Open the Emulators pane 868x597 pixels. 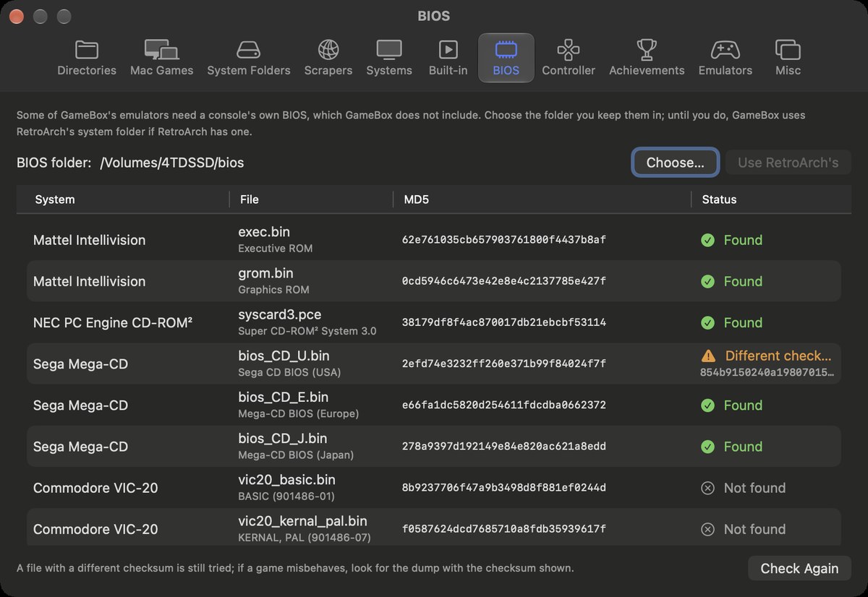(x=726, y=58)
